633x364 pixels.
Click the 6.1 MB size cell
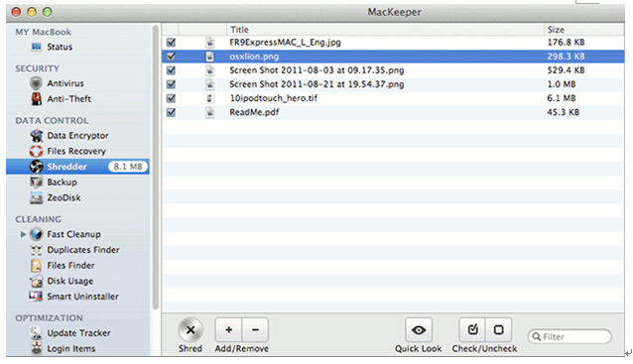[562, 98]
